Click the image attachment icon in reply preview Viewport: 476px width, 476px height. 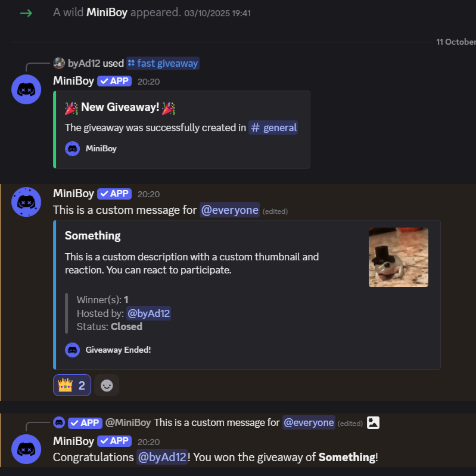coord(374,423)
